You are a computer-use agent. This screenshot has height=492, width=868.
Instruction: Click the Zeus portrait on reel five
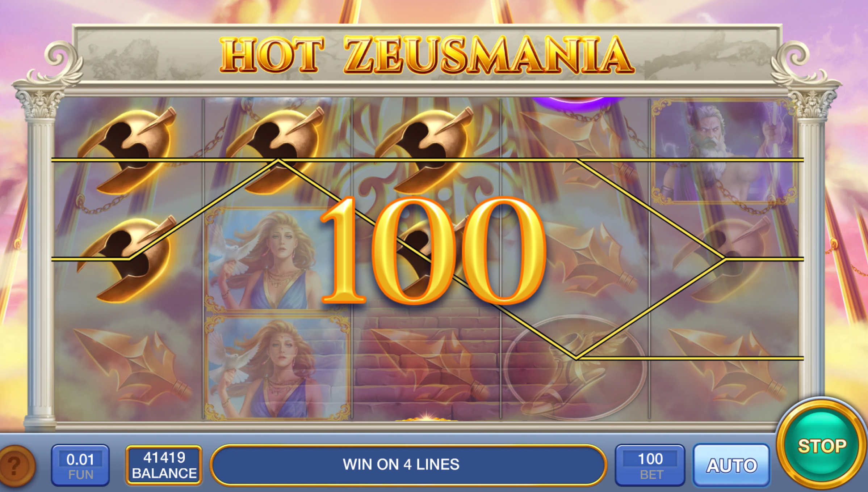coord(724,151)
